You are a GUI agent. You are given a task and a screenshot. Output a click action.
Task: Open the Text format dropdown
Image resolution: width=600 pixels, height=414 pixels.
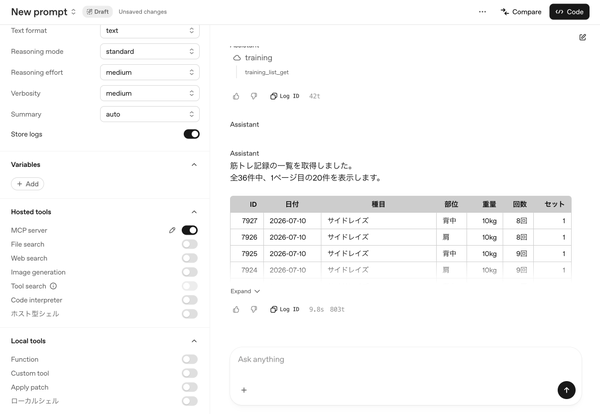pyautogui.click(x=150, y=31)
